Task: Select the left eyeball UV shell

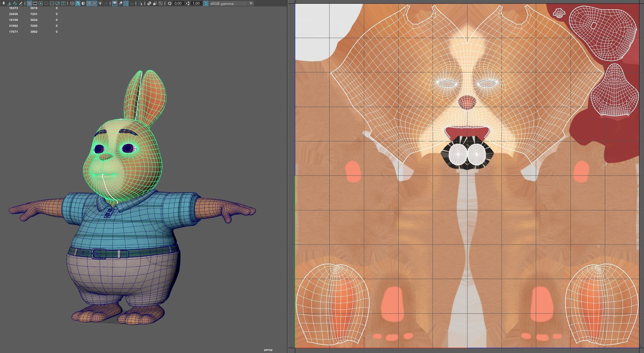Action: [x=458, y=154]
